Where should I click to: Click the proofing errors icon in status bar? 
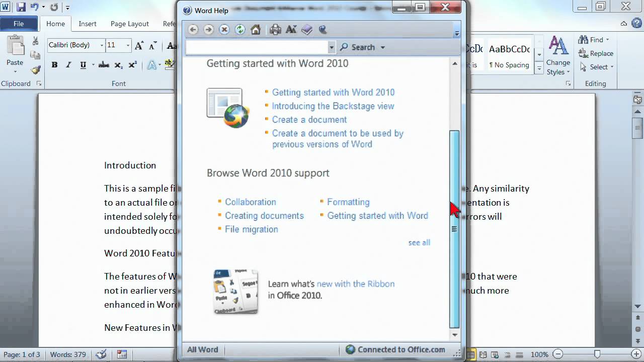(x=101, y=354)
